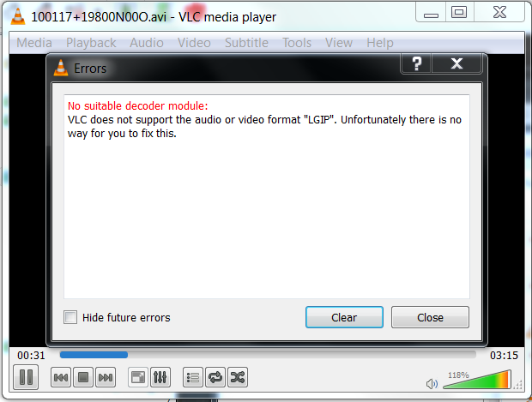The width and height of the screenshot is (532, 402).
Task: Maximize the VLC media player window
Action: [x=459, y=13]
